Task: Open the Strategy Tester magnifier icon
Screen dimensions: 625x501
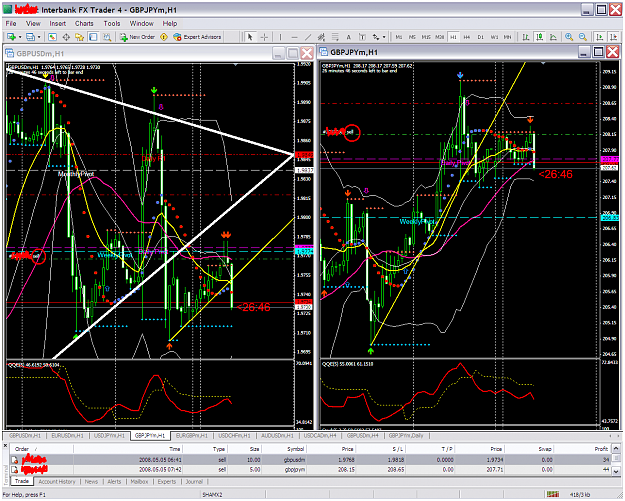Action: [107, 37]
